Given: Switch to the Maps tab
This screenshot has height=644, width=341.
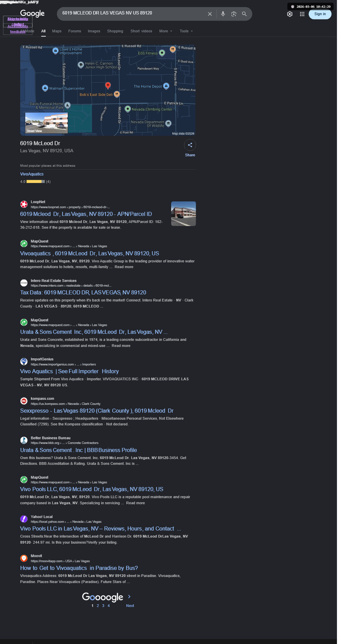Looking at the screenshot, I should pos(57,31).
